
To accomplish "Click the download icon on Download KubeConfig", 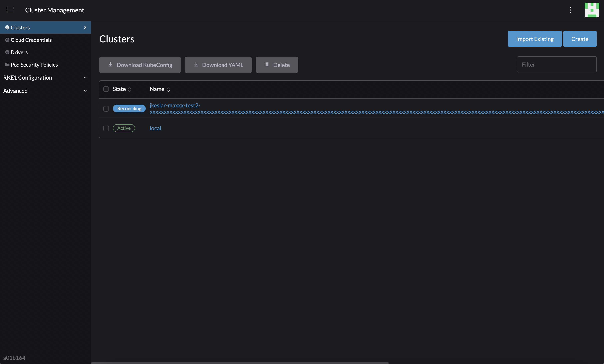I will [x=110, y=64].
